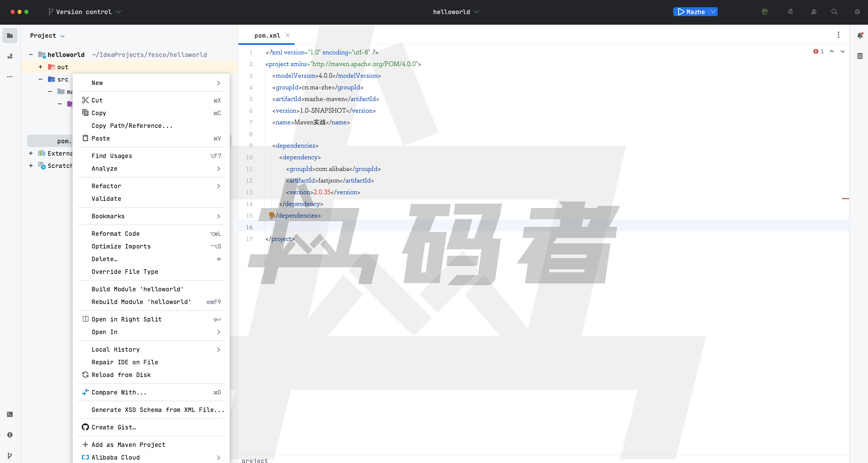Select 'Reformat Code' from the context menu

116,233
